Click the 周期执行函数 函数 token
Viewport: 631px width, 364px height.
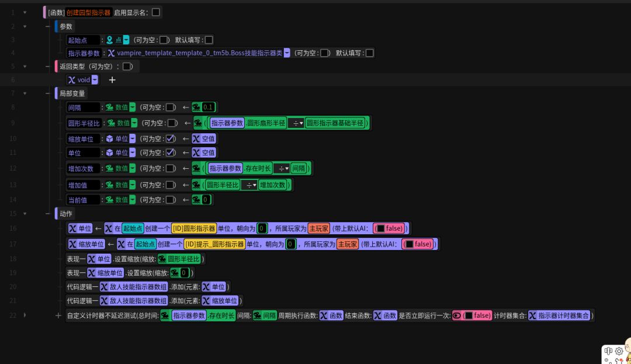coord(331,316)
